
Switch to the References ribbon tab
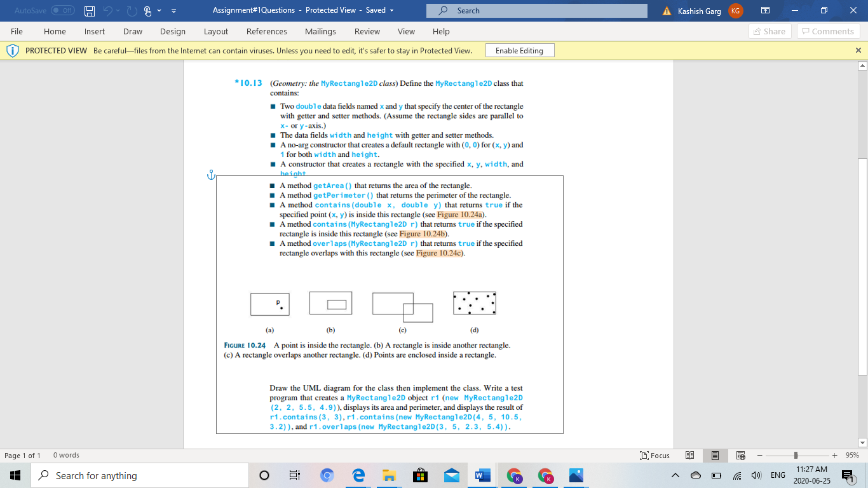[x=267, y=31]
